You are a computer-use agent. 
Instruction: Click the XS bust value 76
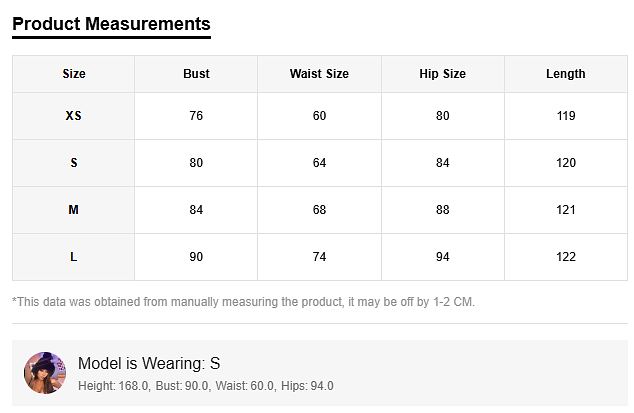click(x=196, y=116)
